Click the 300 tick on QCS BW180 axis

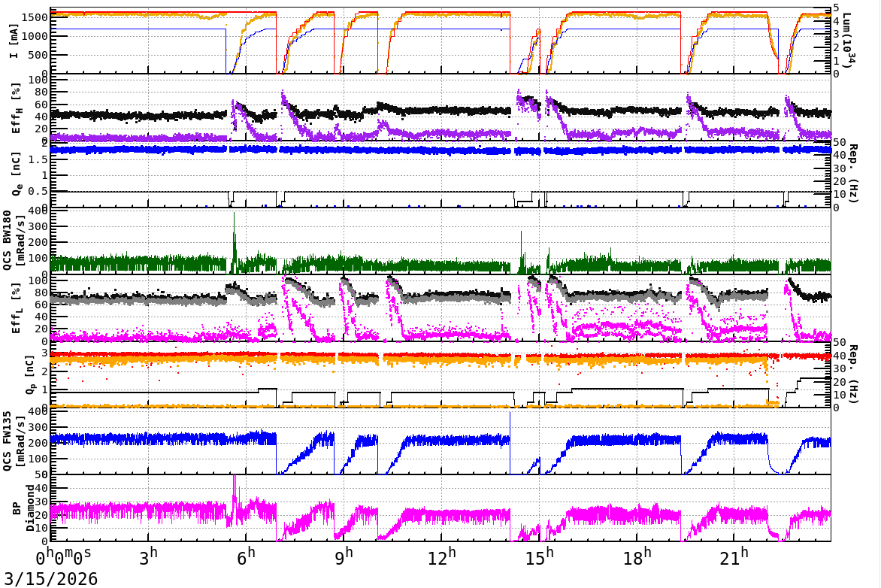coord(39,226)
